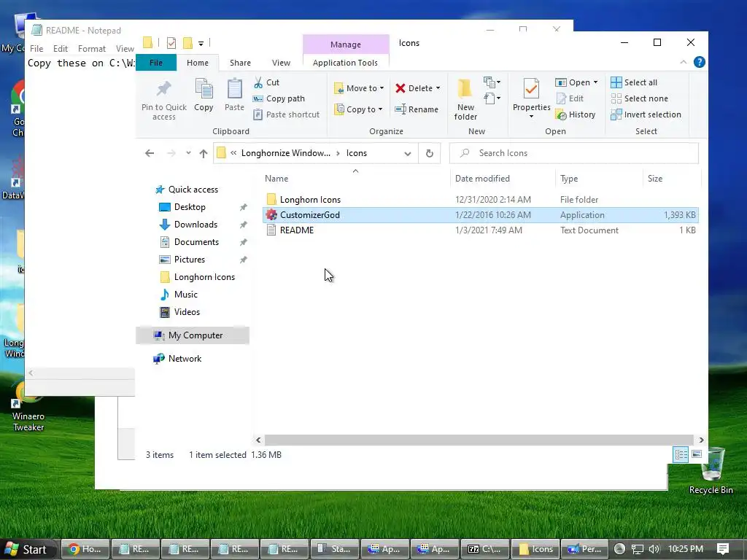Open the Explorer Help question mark

pyautogui.click(x=699, y=63)
